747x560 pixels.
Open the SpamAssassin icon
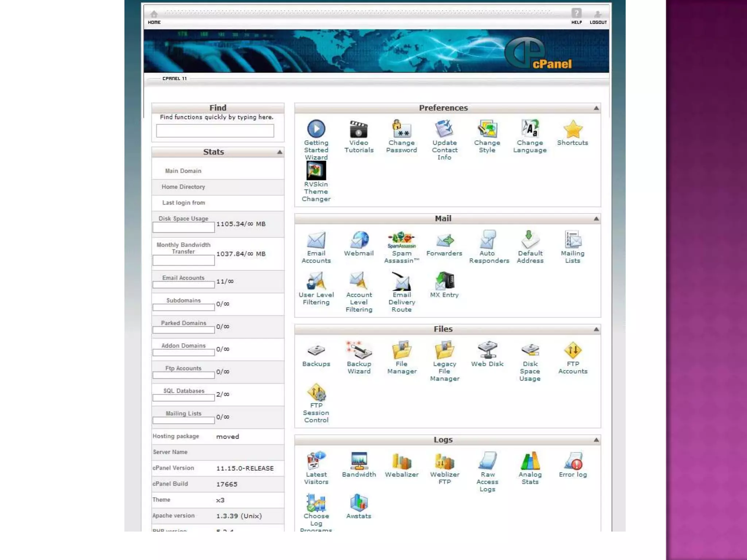pos(401,240)
